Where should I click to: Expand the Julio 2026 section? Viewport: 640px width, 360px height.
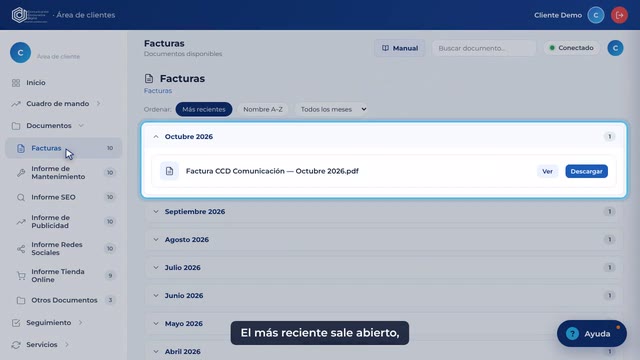(156, 268)
